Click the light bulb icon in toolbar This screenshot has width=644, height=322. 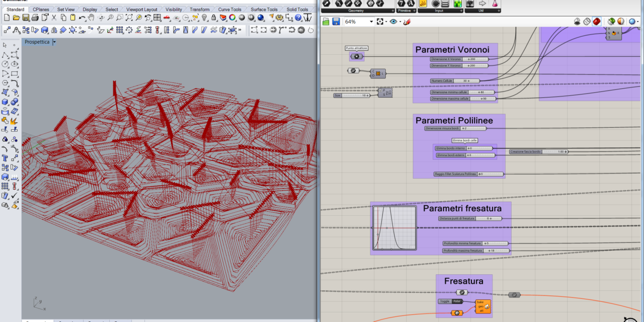click(205, 18)
